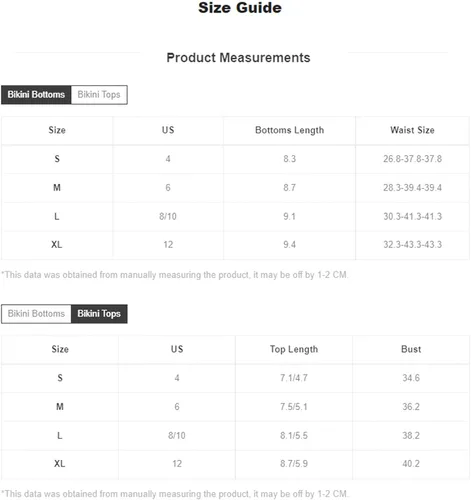Select the XL row in bottoms table
This screenshot has height=500, width=471.
point(235,245)
